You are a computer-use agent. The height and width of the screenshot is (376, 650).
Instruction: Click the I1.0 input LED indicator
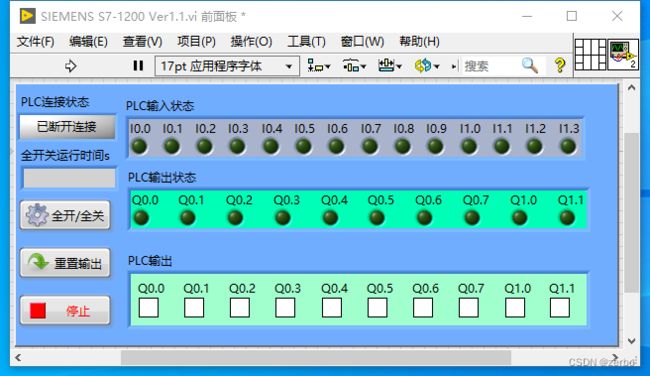point(469,146)
